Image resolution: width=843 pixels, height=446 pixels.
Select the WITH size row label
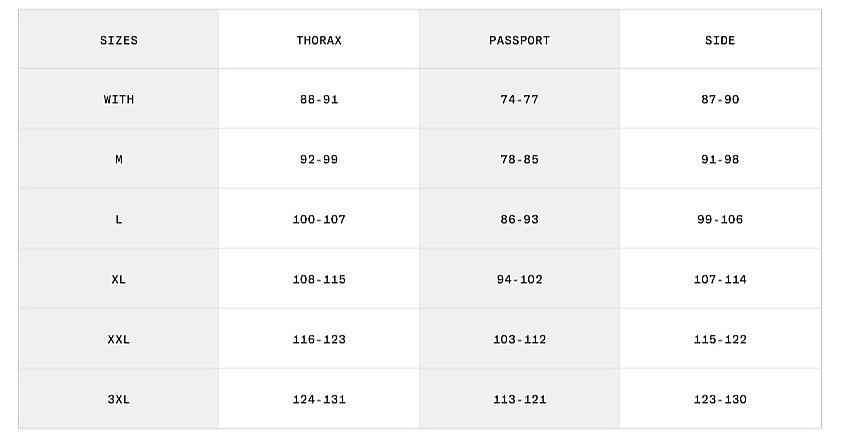coord(119,100)
